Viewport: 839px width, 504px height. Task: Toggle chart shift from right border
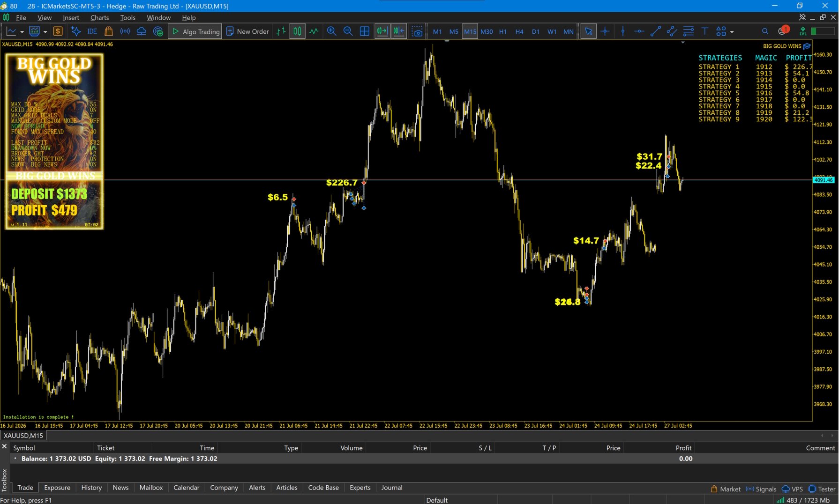(x=399, y=31)
